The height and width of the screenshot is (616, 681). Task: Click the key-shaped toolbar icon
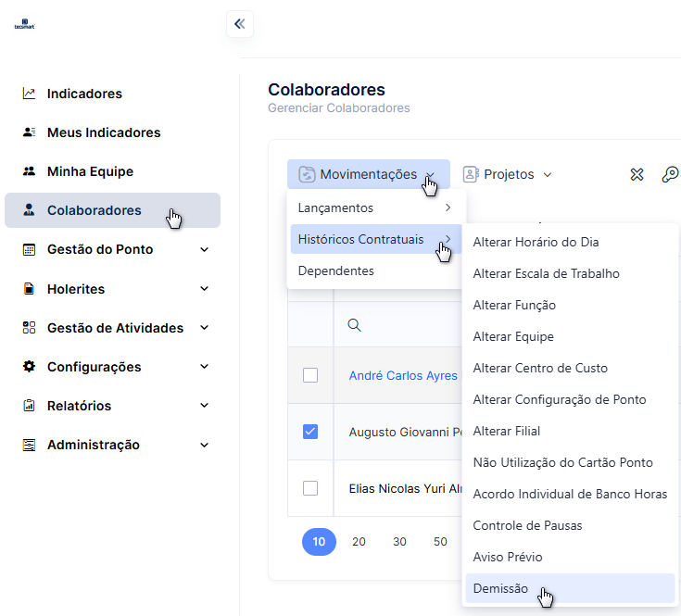click(670, 174)
